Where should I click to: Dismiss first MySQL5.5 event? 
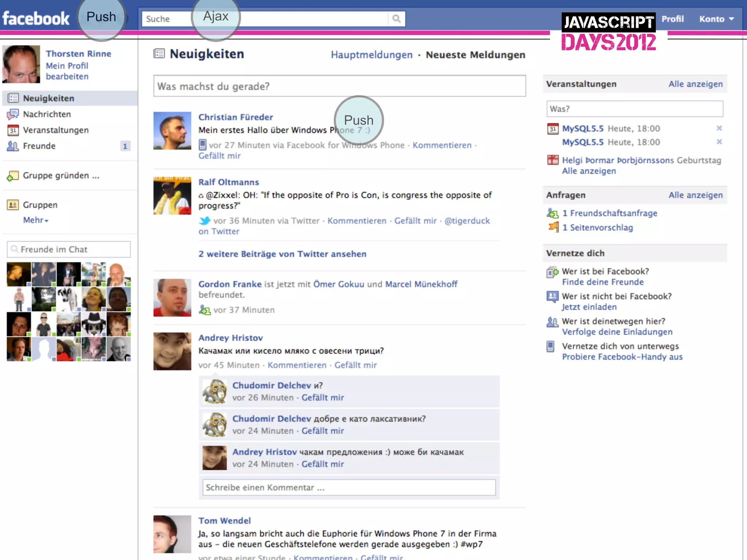tap(719, 128)
